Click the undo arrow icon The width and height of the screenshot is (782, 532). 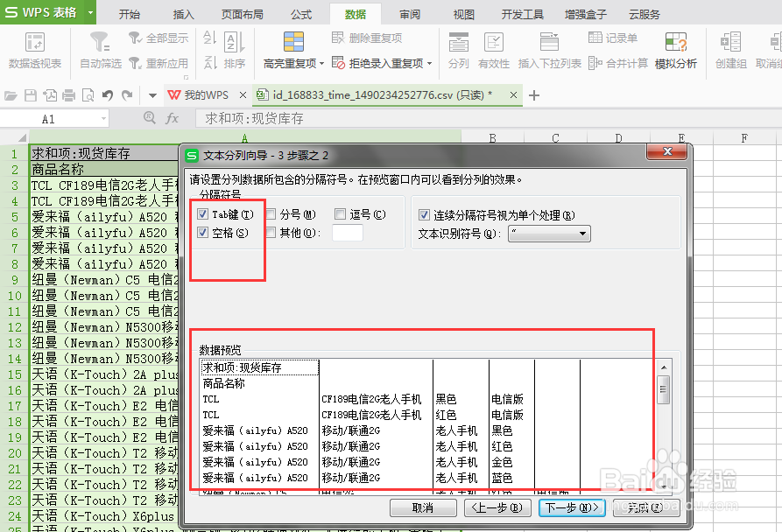pos(108,95)
